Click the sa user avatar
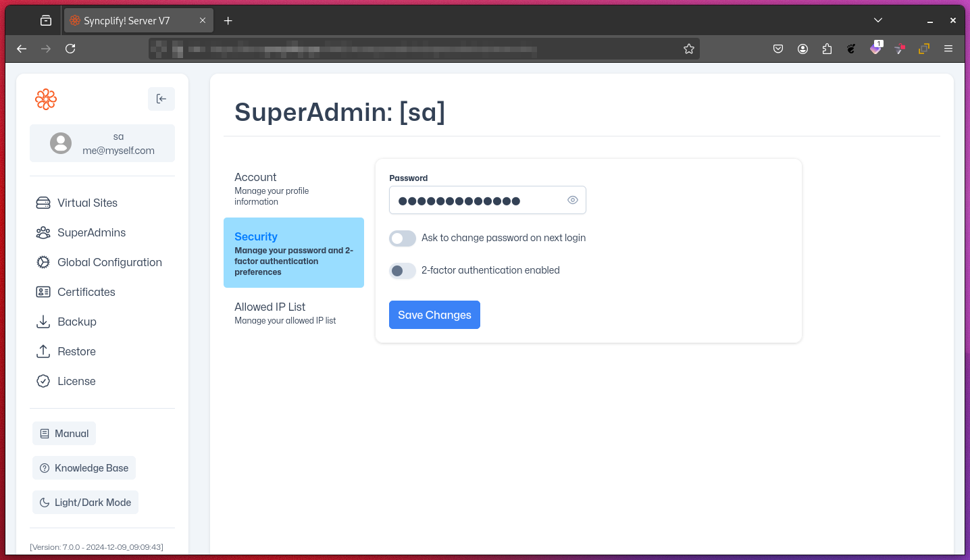The width and height of the screenshot is (970, 560). tap(61, 143)
